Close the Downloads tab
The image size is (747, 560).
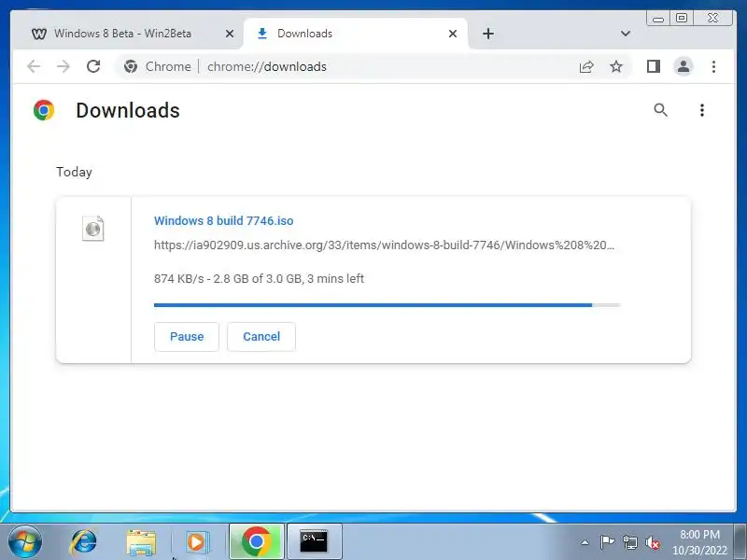point(453,34)
